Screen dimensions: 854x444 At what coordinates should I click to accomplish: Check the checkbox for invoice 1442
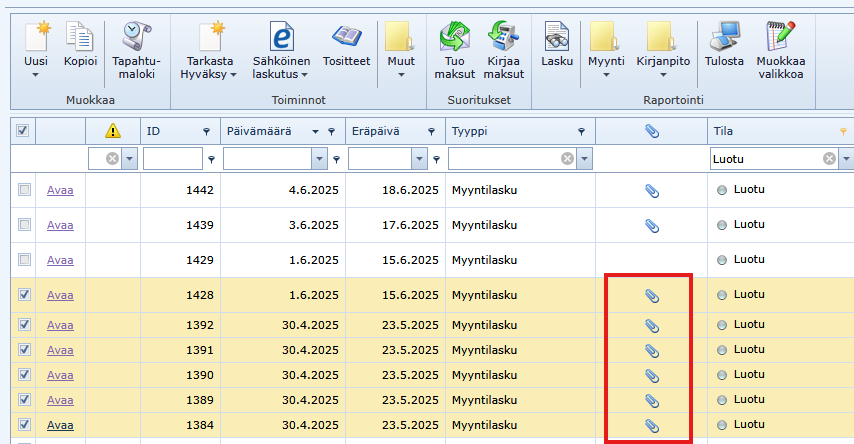point(24,190)
